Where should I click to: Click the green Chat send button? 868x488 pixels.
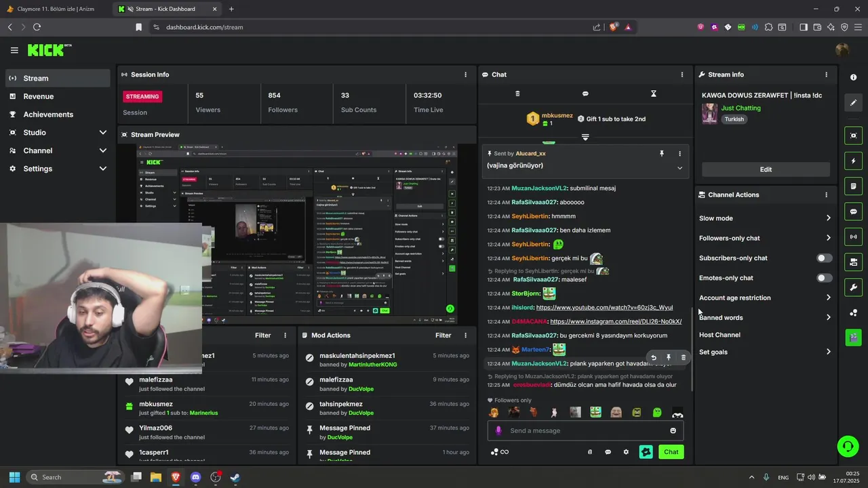coord(671,452)
